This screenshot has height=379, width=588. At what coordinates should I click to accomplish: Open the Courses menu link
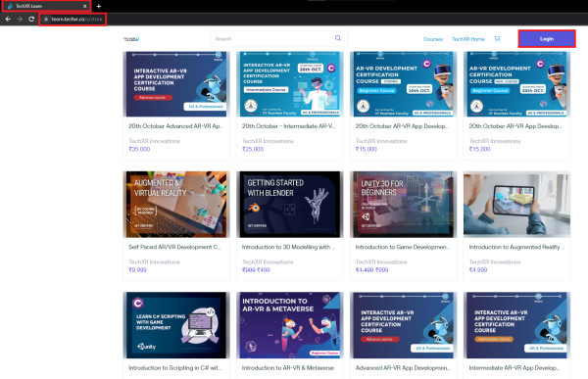[x=433, y=39]
